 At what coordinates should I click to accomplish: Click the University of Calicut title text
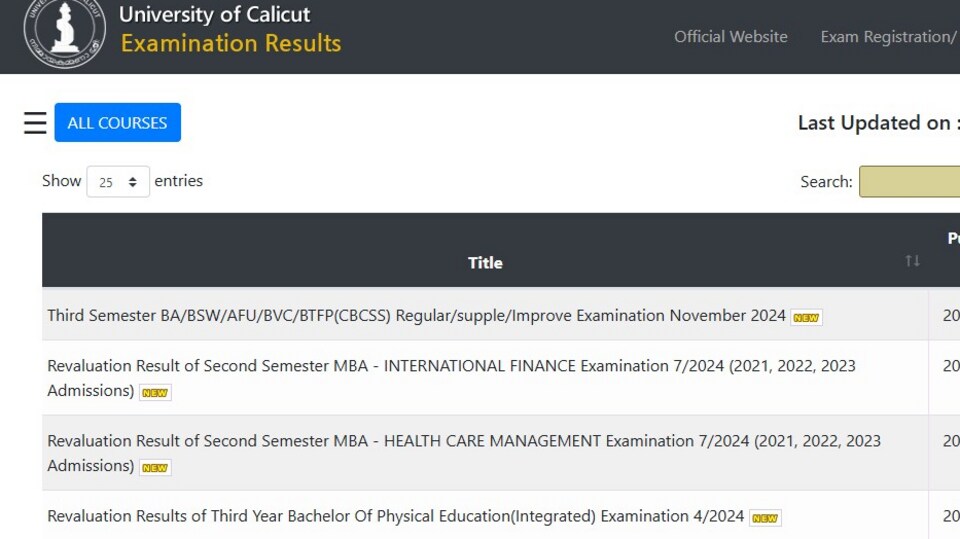[214, 14]
